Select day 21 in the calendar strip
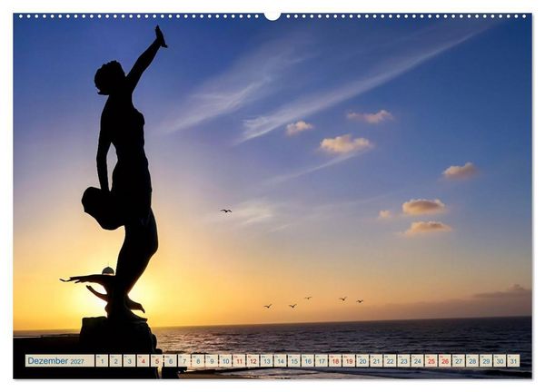545x392 pixels. (x=376, y=360)
